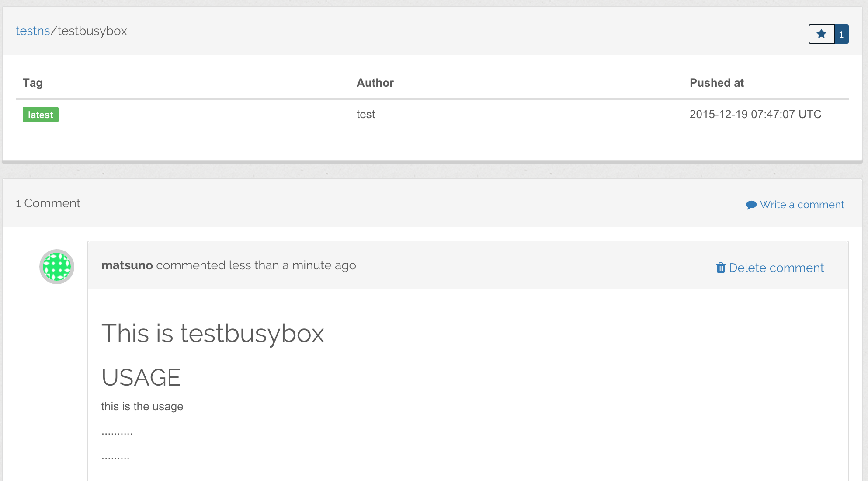The width and height of the screenshot is (868, 481).
Task: Click the author name test in table
Action: tap(365, 115)
